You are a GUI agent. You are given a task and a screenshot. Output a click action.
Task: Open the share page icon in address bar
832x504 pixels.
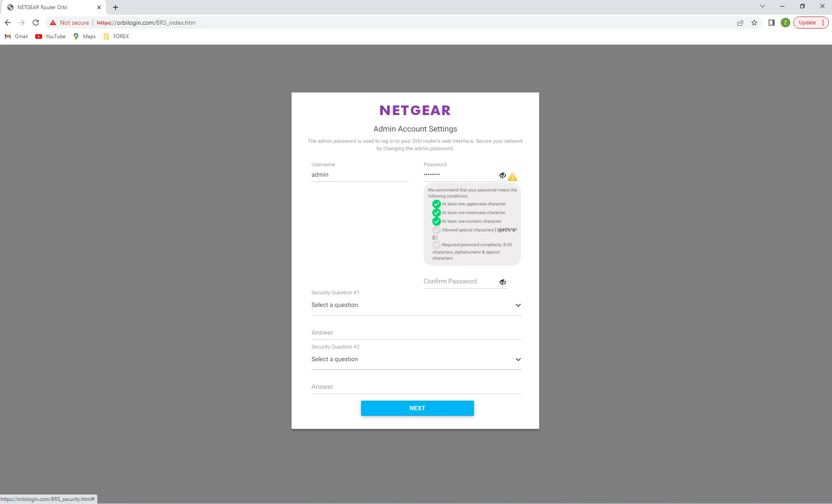(740, 23)
